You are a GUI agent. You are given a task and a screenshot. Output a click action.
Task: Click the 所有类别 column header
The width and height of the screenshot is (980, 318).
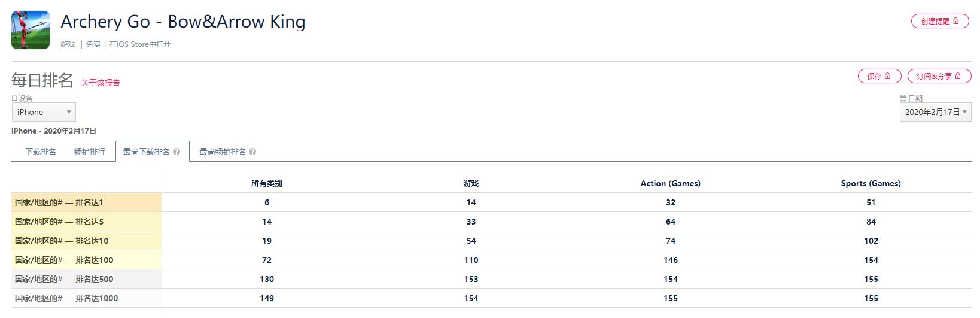point(267,183)
